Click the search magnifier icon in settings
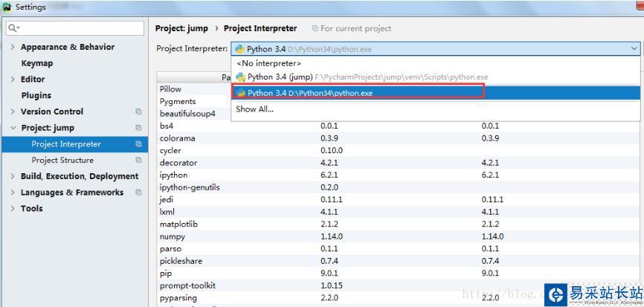The height and width of the screenshot is (307, 644). 13,28
